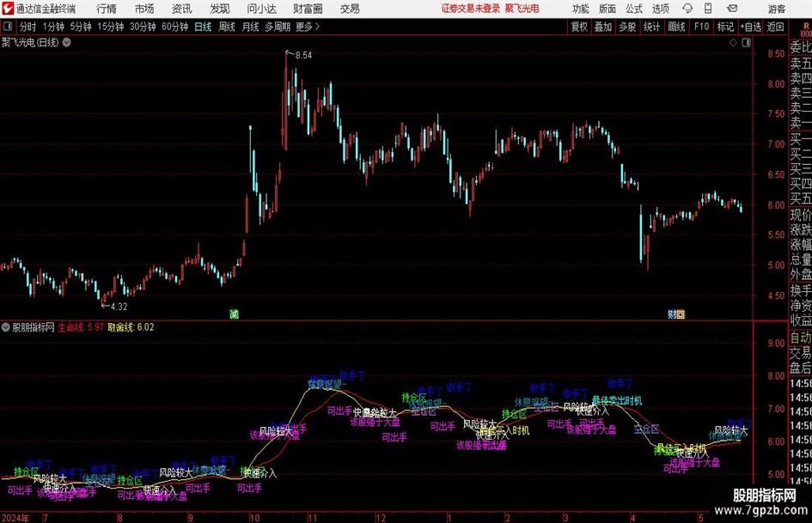Open the customer service headset icon
The height and width of the screenshot is (523, 812).
687,9
